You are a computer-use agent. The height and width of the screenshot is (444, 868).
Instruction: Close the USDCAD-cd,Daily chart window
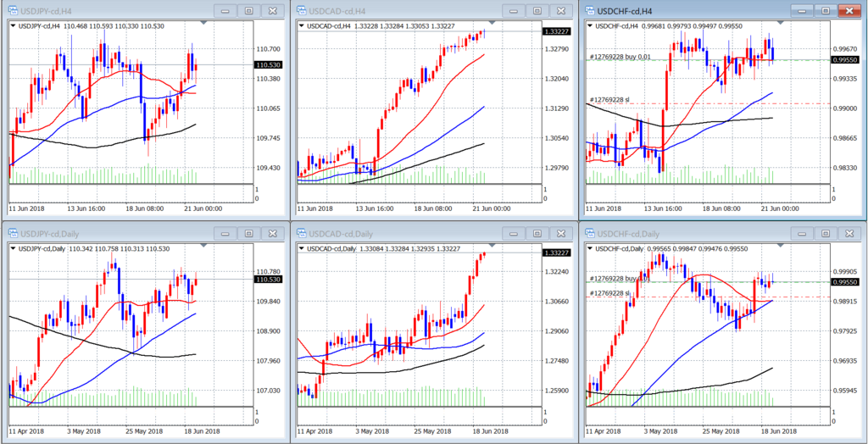click(x=559, y=233)
